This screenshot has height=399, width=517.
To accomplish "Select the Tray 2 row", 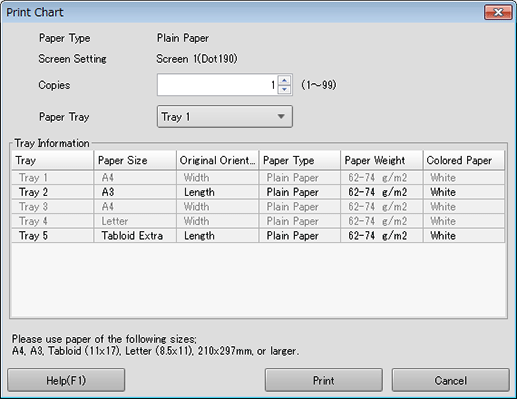I will (x=258, y=192).
